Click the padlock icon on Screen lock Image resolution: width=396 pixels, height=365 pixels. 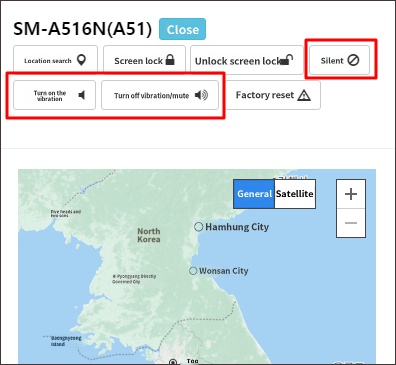170,59
